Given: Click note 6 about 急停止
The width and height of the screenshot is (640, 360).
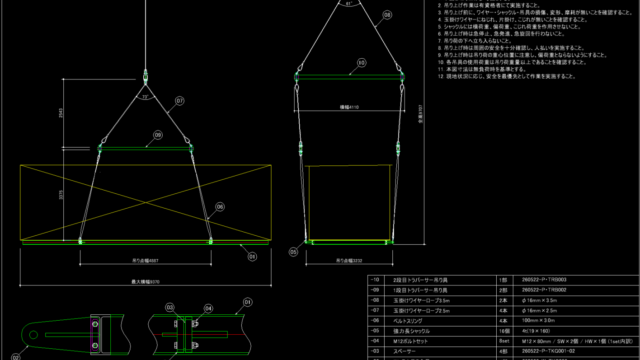Looking at the screenshot, I should pyautogui.click(x=501, y=34).
